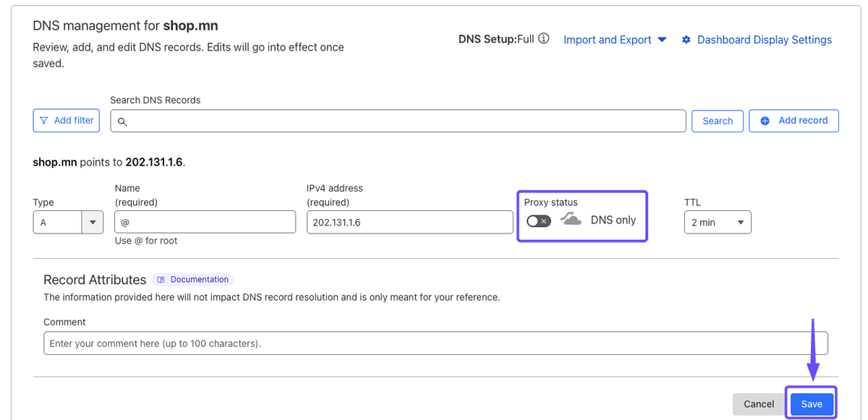Expand the Import and Export menu
This screenshot has width=868, height=420.
click(615, 40)
